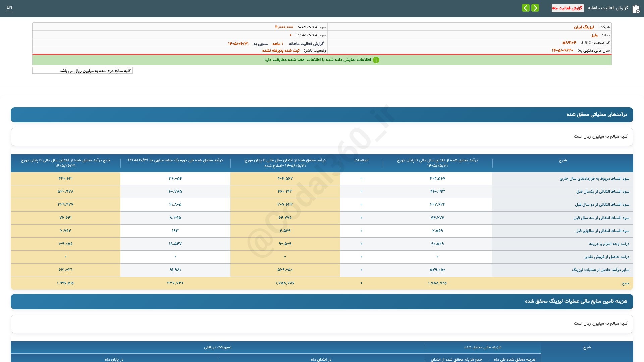Click the ISIC code value ۵۸۹۱۰۴
Screen dimensions: 644x362
[569, 43]
